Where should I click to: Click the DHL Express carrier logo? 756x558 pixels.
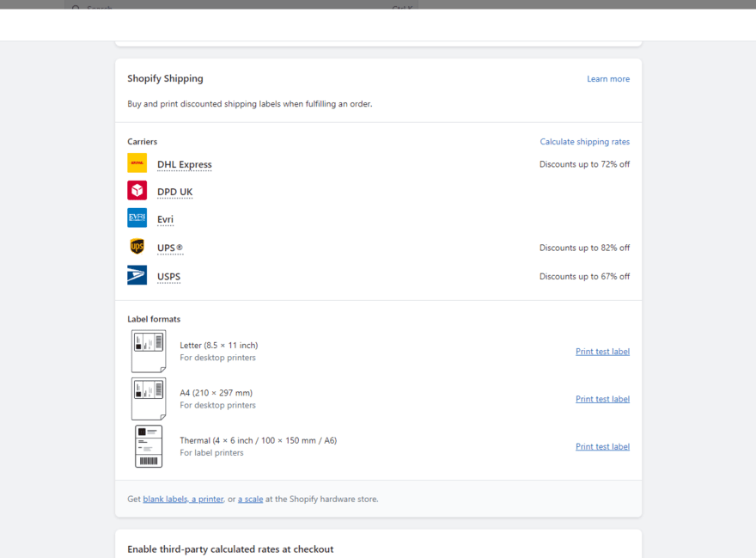pyautogui.click(x=137, y=163)
